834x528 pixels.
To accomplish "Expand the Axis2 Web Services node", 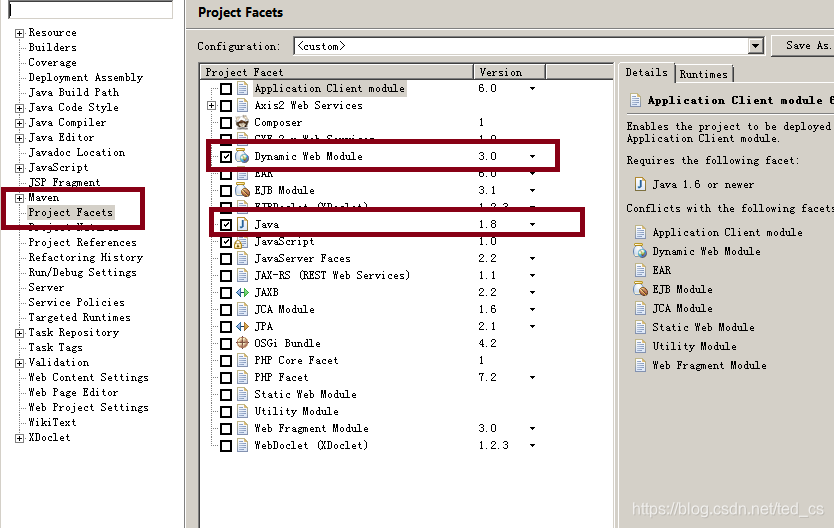I will click(212, 106).
